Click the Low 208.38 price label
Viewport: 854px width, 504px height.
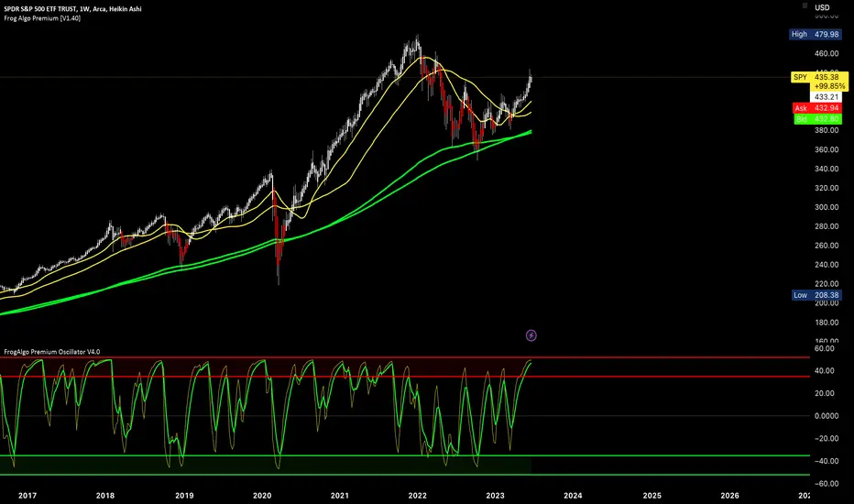(816, 295)
